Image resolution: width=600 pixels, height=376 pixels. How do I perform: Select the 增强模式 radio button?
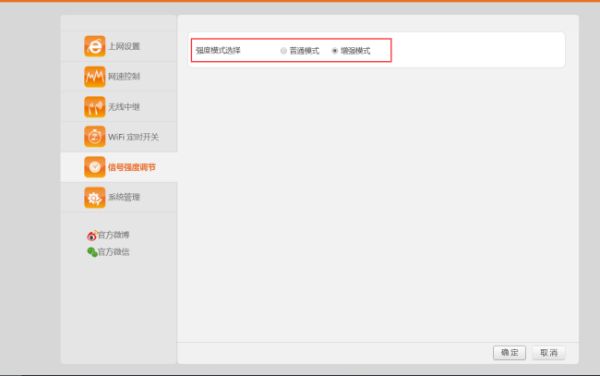335,50
